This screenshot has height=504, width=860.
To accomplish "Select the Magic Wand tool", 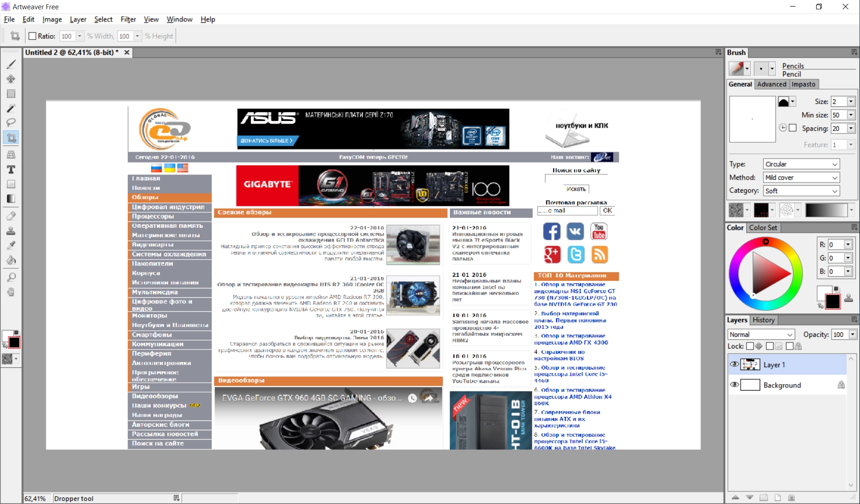I will [x=11, y=108].
